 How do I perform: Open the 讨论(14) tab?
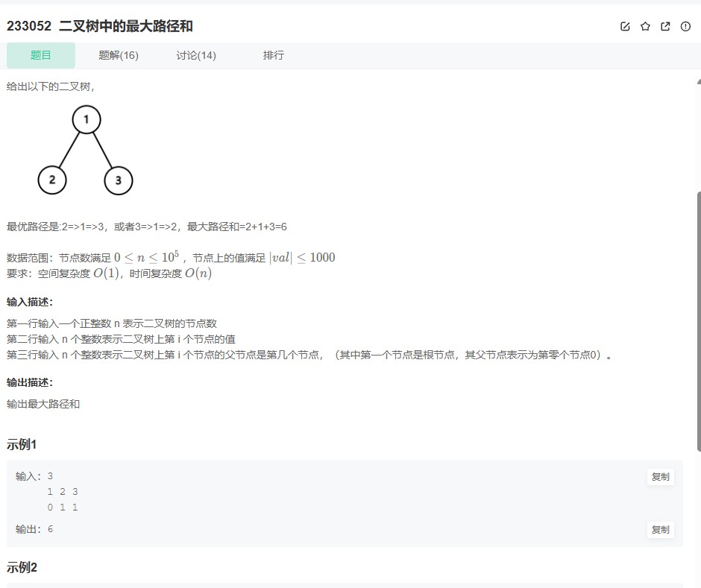(x=196, y=55)
